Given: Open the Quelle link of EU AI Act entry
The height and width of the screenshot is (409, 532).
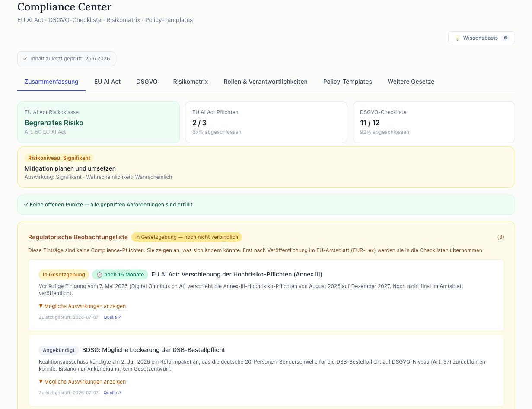Looking at the screenshot, I should 112,317.
